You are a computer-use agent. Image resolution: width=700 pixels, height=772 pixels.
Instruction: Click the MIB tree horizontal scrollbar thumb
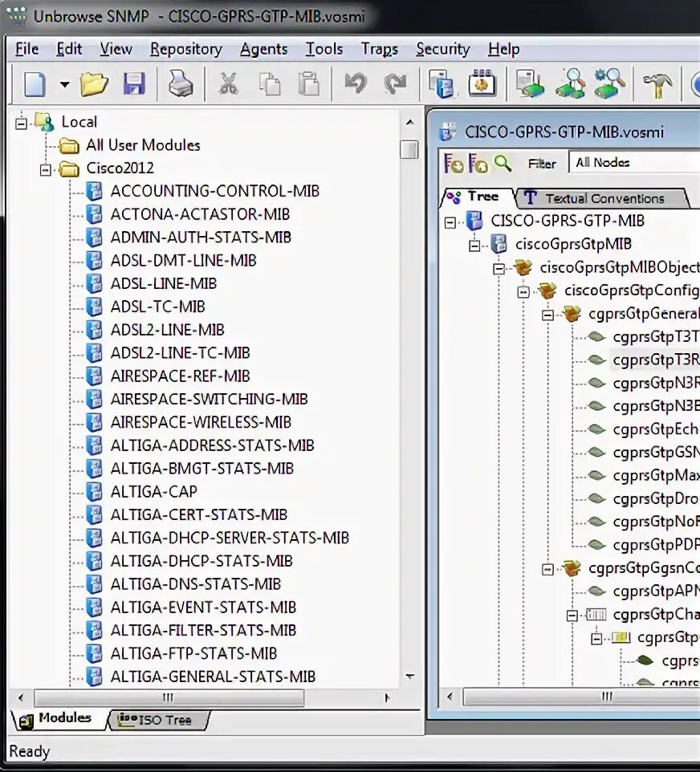point(581,697)
